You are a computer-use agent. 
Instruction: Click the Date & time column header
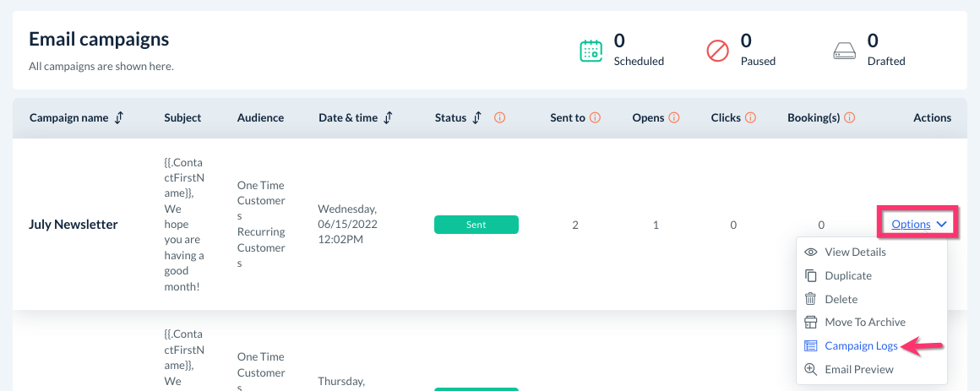[x=348, y=117]
